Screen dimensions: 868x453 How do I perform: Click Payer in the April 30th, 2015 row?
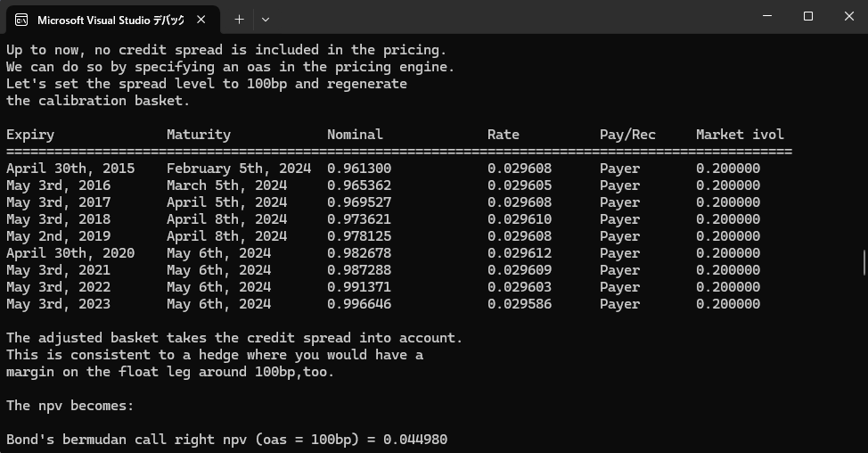pyautogui.click(x=619, y=169)
